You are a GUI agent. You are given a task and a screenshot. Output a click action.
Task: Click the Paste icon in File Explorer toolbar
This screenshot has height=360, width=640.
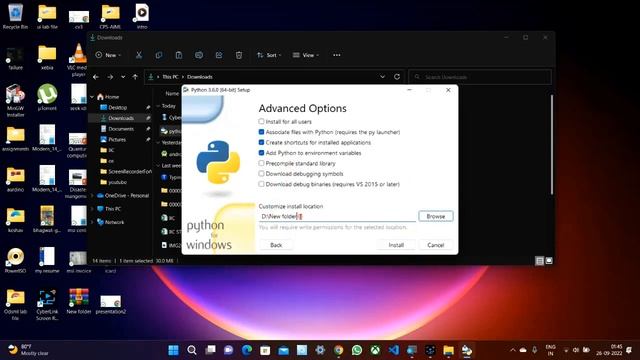[179, 55]
